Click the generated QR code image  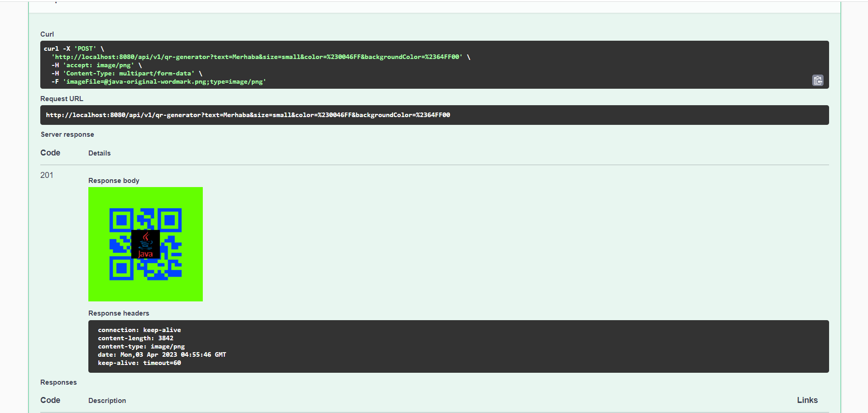tap(146, 244)
